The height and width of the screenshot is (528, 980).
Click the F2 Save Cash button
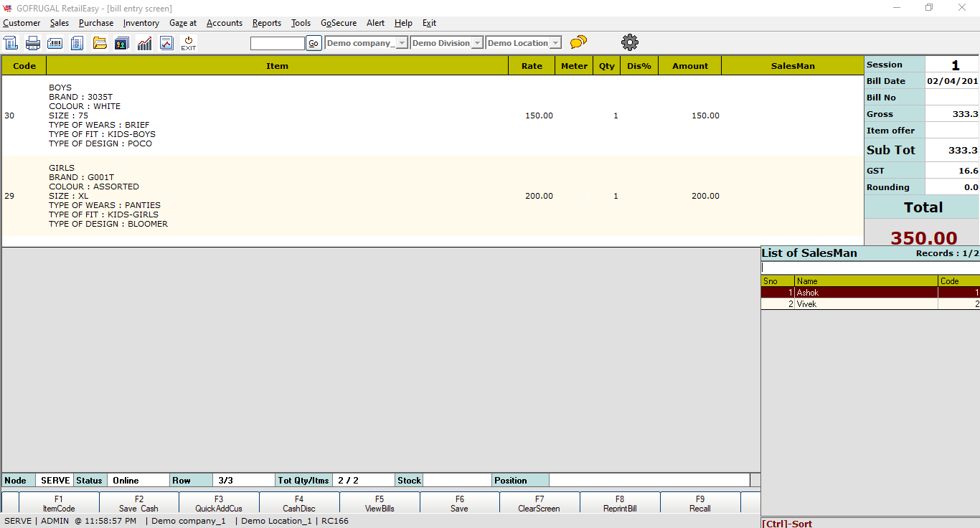point(139,504)
